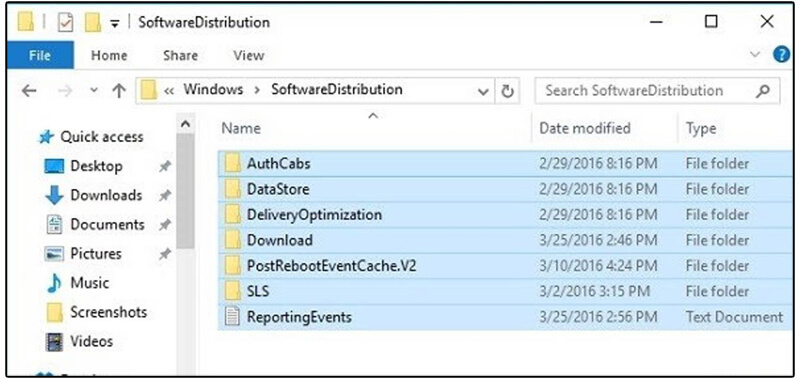This screenshot has width=800, height=379.
Task: Click the 3/2/2016 3:15 PM date cell
Action: point(594,291)
